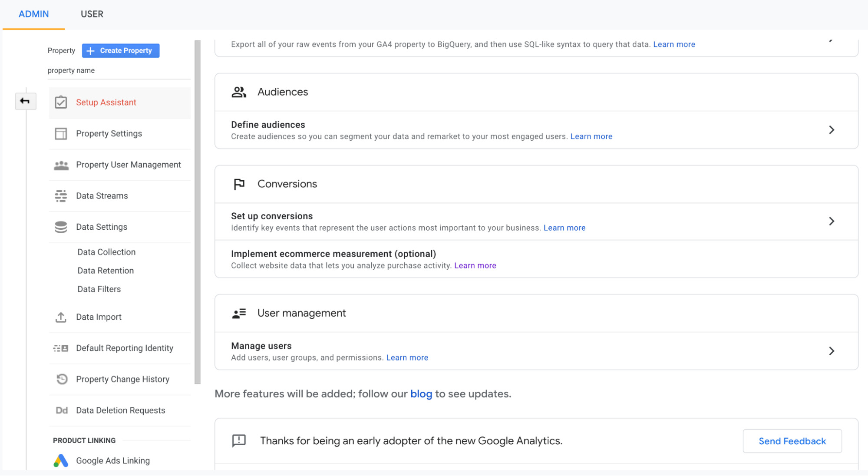Screen dimensions: 868x476
Task: Click the Conversions flag icon
Action: [238, 184]
